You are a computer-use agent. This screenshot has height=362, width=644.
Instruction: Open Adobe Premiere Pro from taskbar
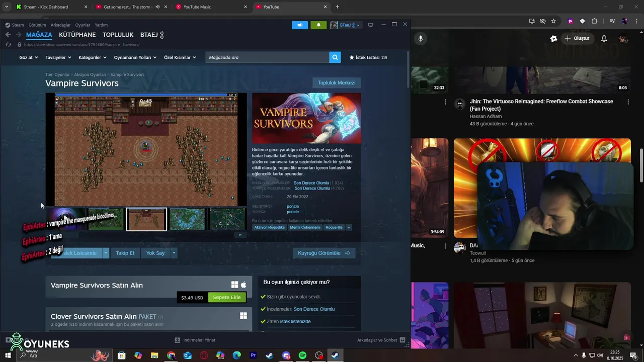(x=253, y=355)
